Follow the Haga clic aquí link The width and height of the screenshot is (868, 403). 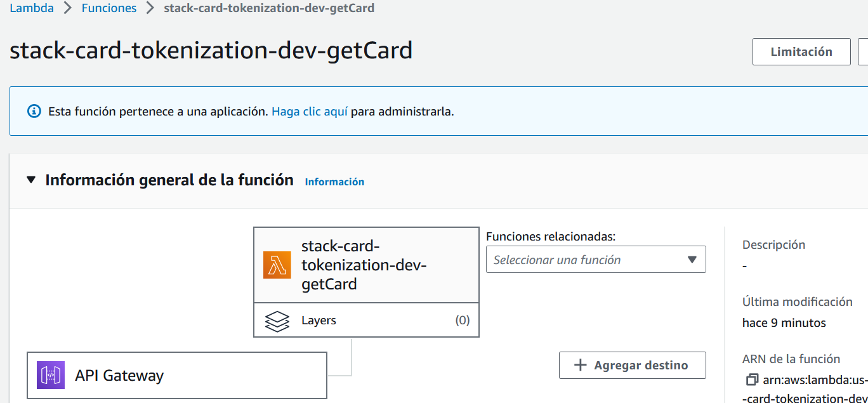(x=309, y=110)
